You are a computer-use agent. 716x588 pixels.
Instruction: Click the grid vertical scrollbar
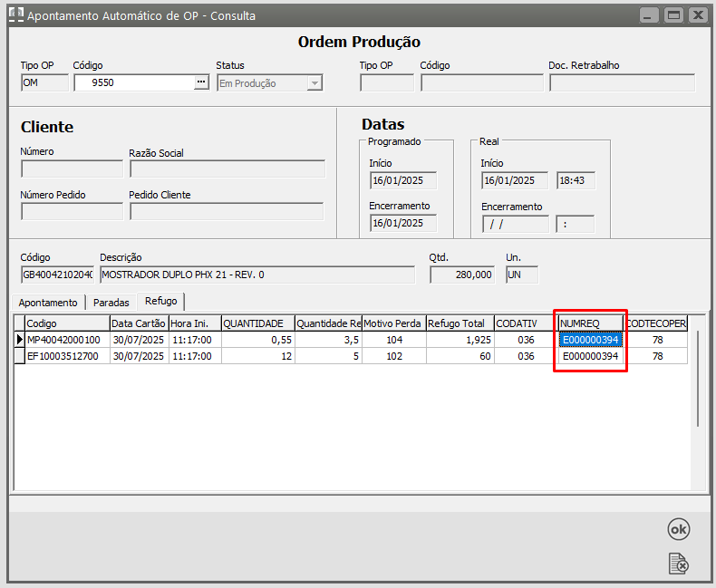[x=697, y=381]
